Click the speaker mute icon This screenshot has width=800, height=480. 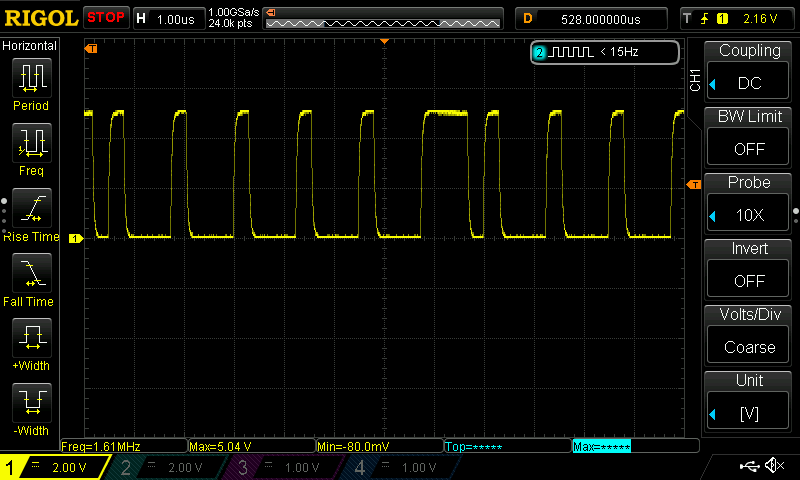pyautogui.click(x=773, y=466)
